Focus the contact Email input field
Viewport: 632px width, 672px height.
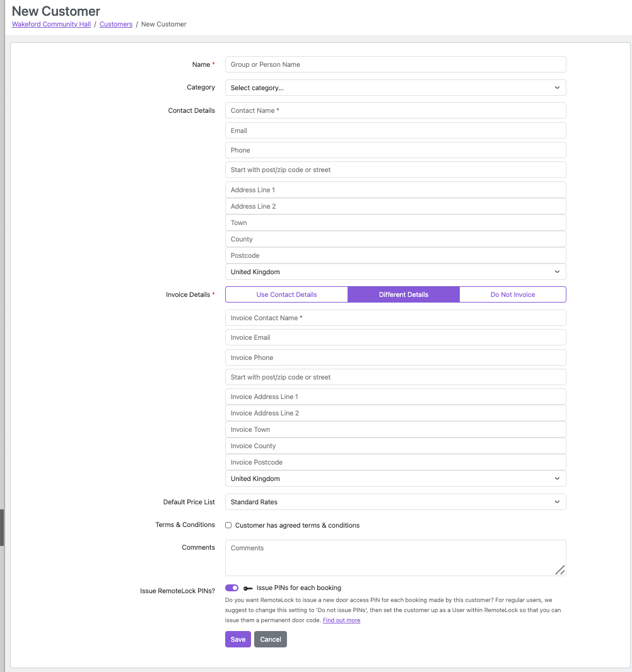click(x=395, y=130)
